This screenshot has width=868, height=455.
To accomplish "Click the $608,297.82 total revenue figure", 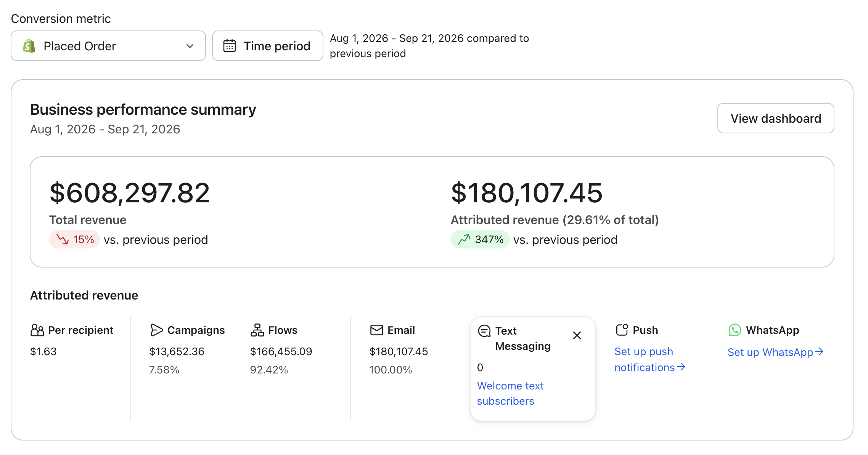I will coord(130,193).
